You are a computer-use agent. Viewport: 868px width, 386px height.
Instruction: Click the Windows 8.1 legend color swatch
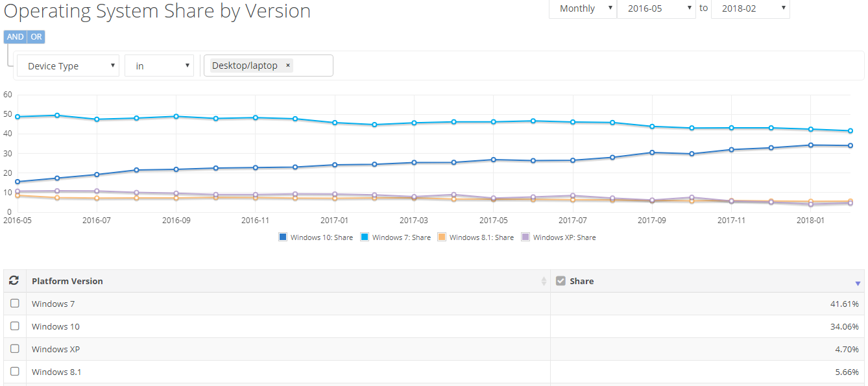tap(442, 237)
